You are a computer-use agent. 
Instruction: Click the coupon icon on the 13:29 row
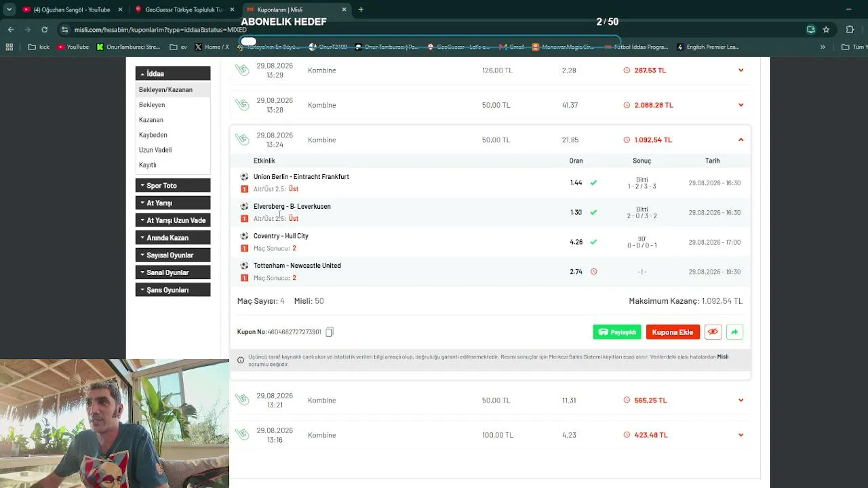click(x=242, y=70)
